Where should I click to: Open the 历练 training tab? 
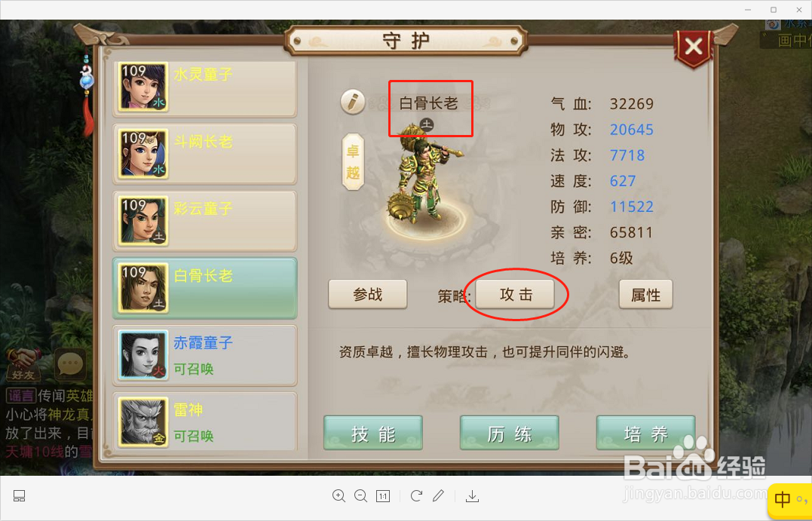(x=509, y=433)
